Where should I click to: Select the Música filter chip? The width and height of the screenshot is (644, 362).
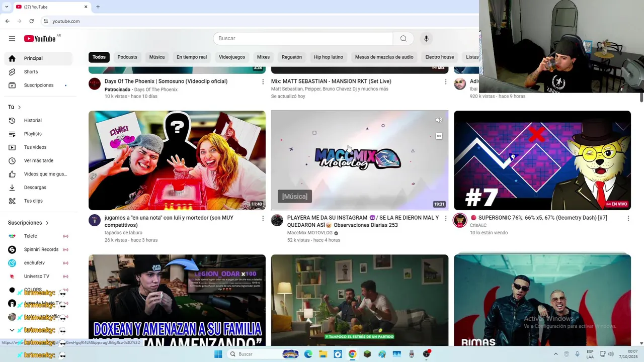tap(157, 57)
